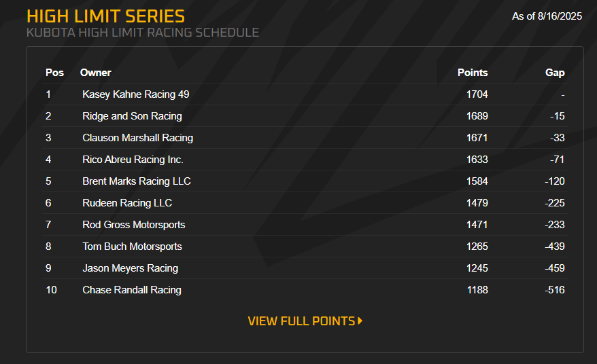The width and height of the screenshot is (597, 364).
Task: Click the arrow icon beside View Full Points
Action: [x=360, y=321]
